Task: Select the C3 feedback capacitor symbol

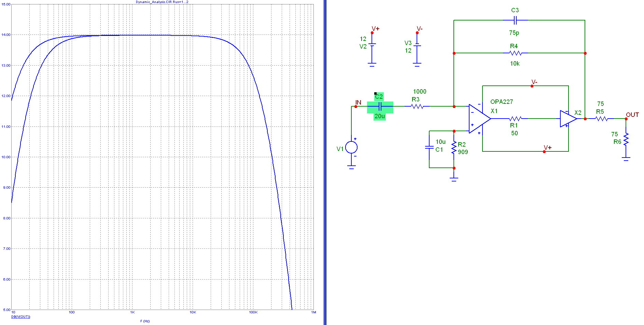Action: pyautogui.click(x=515, y=20)
